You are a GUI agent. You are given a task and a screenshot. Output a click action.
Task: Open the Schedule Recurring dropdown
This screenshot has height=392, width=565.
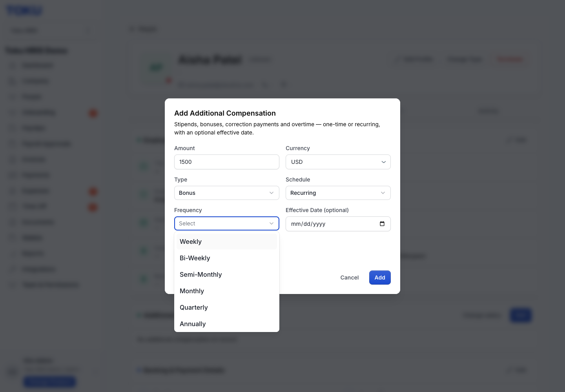338,193
